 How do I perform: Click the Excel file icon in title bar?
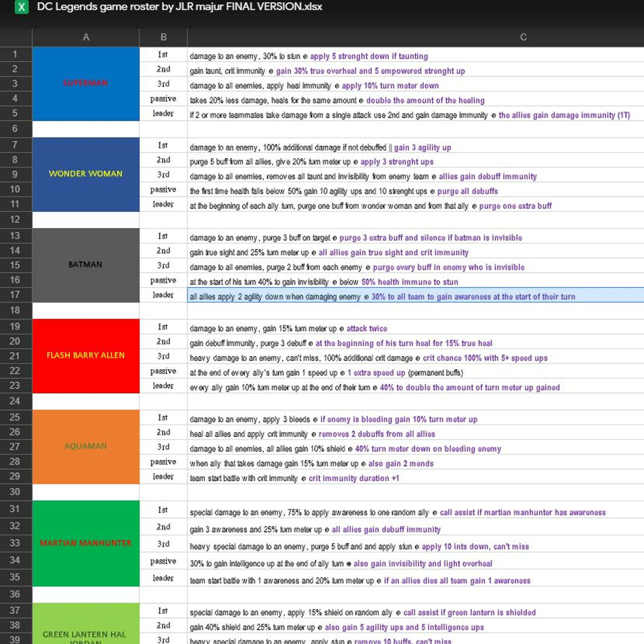pyautogui.click(x=22, y=7)
